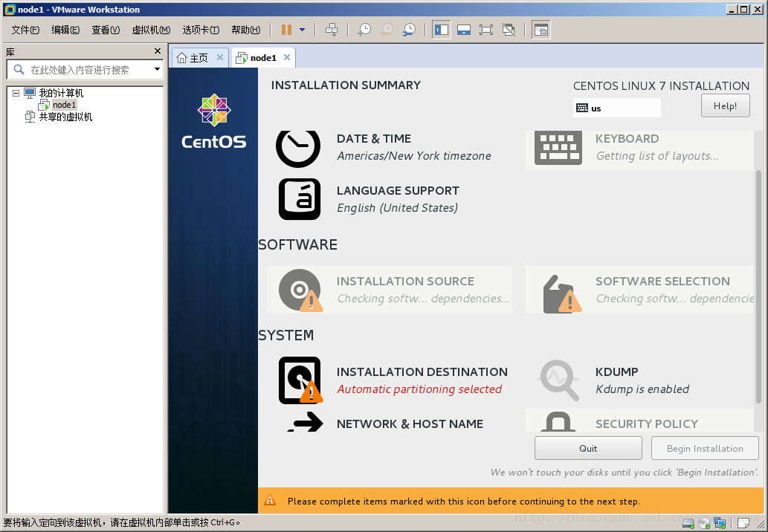Click the CENTOS LINUX 7 INSTALLATION title
The image size is (768, 532).
[661, 85]
